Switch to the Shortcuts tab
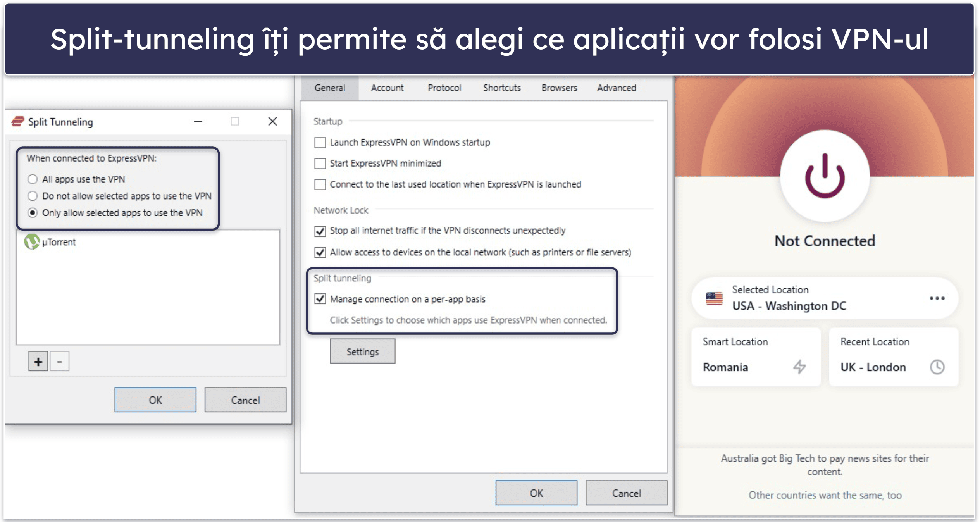The image size is (980, 522). (501, 88)
